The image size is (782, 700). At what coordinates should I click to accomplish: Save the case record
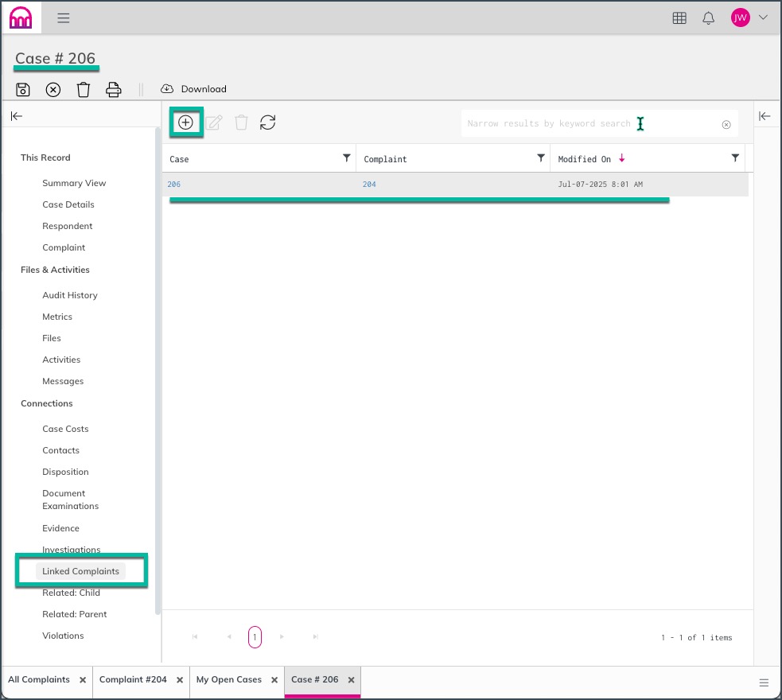23,90
